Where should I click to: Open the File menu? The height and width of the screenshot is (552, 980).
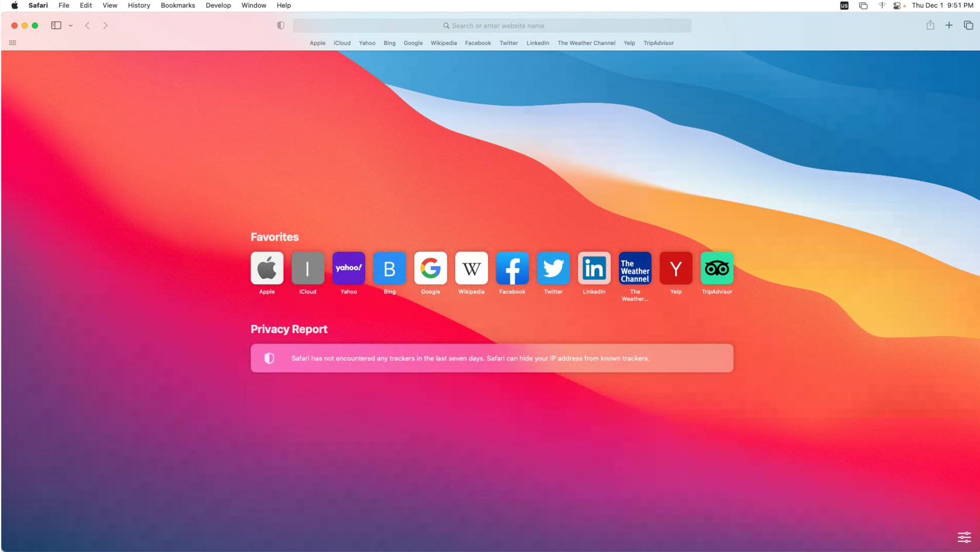tap(64, 5)
